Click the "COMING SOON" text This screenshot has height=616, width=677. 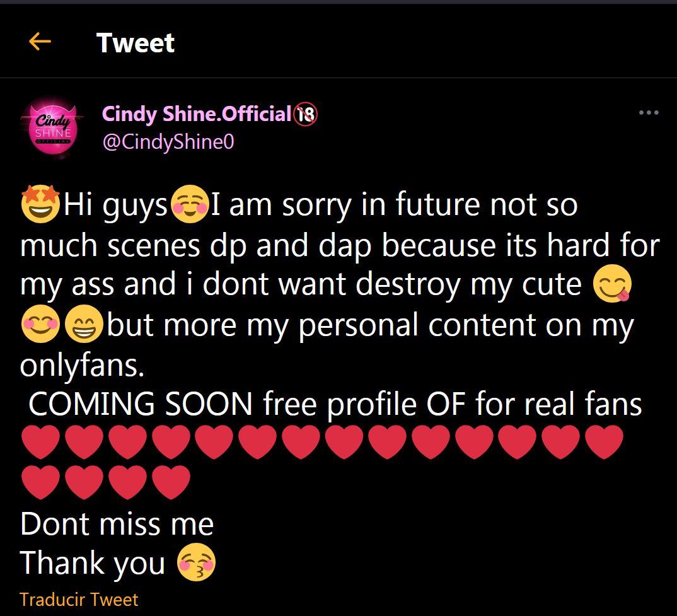(x=141, y=404)
